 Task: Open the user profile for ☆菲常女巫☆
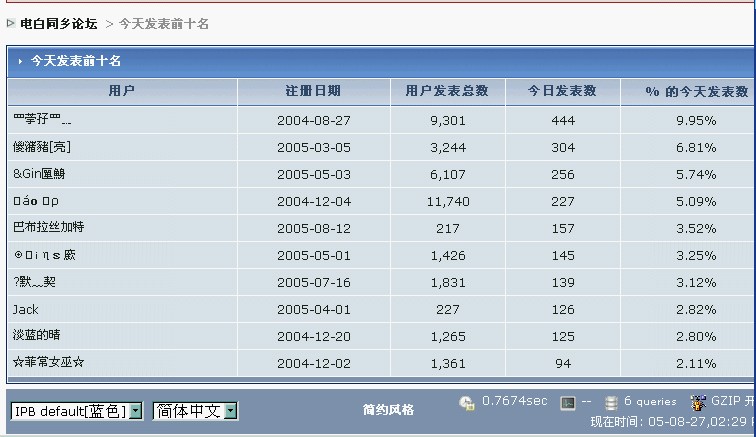[x=48, y=363]
